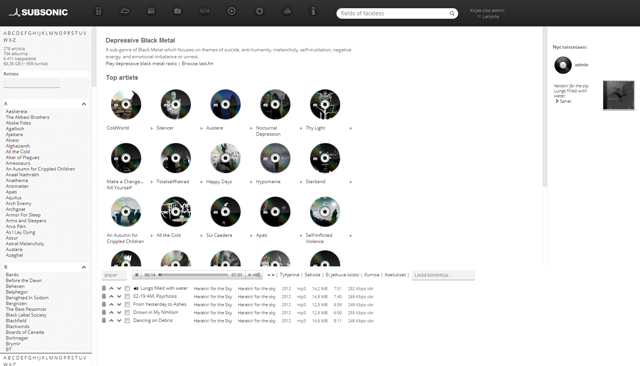Click admin user avatar in Now Playing
Image resolution: width=640 pixels, height=366 pixels.
tap(563, 65)
